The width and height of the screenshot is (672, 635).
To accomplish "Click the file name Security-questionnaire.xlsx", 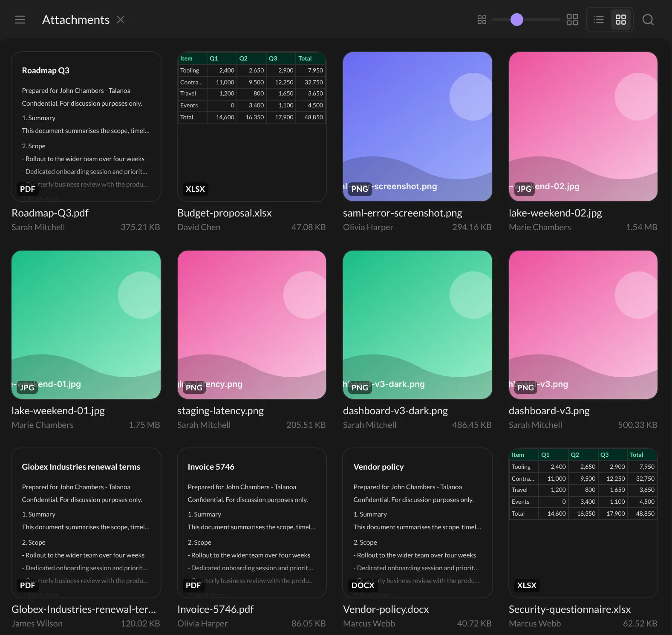I will pos(570,609).
